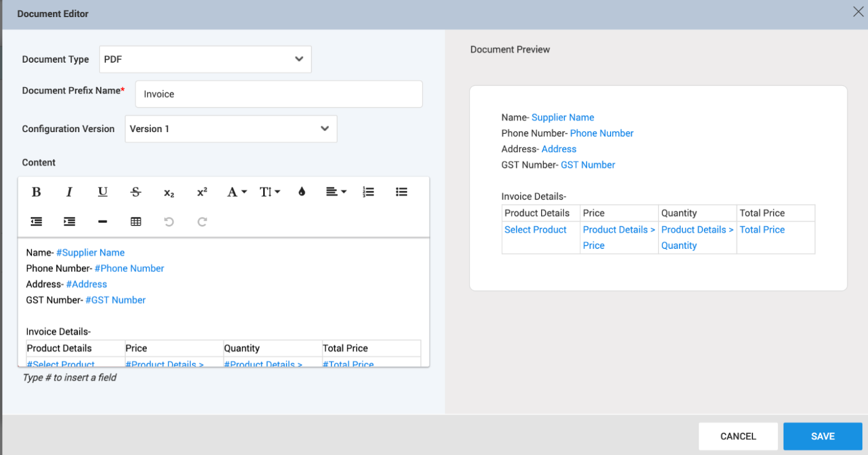The width and height of the screenshot is (868, 455).
Task: Apply strikethrough to text
Action: [x=136, y=192]
